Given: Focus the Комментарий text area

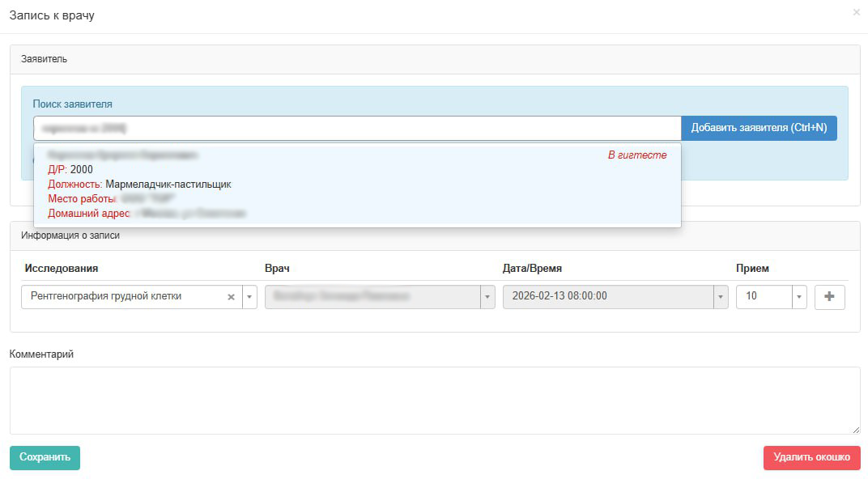Looking at the screenshot, I should tap(434, 400).
